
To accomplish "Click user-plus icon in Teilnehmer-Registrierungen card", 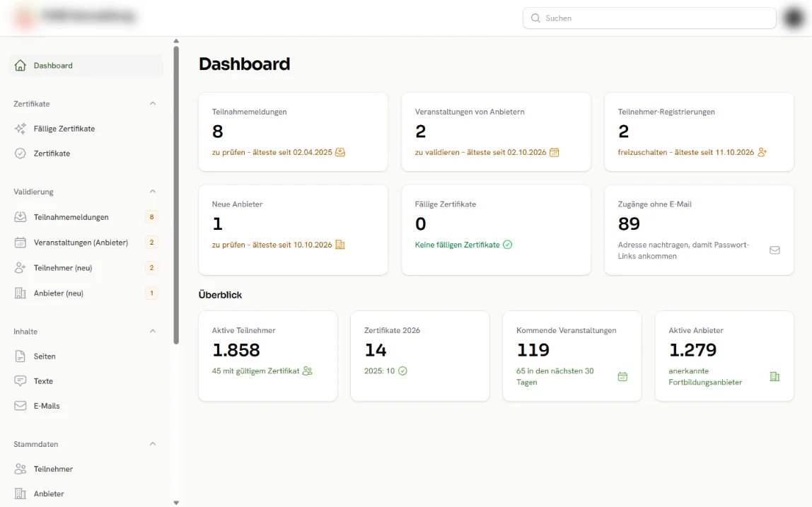I will pos(762,152).
